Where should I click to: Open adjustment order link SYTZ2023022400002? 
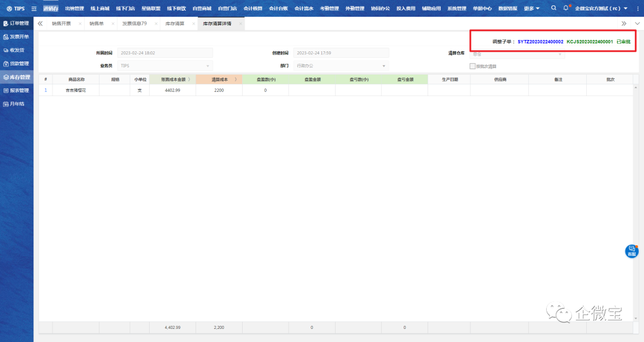tap(540, 42)
